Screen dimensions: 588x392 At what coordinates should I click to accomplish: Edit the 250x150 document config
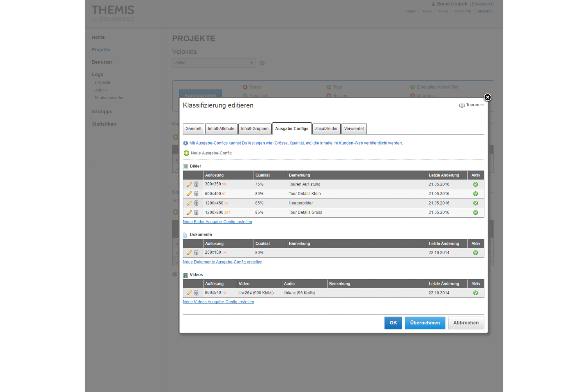pos(189,253)
